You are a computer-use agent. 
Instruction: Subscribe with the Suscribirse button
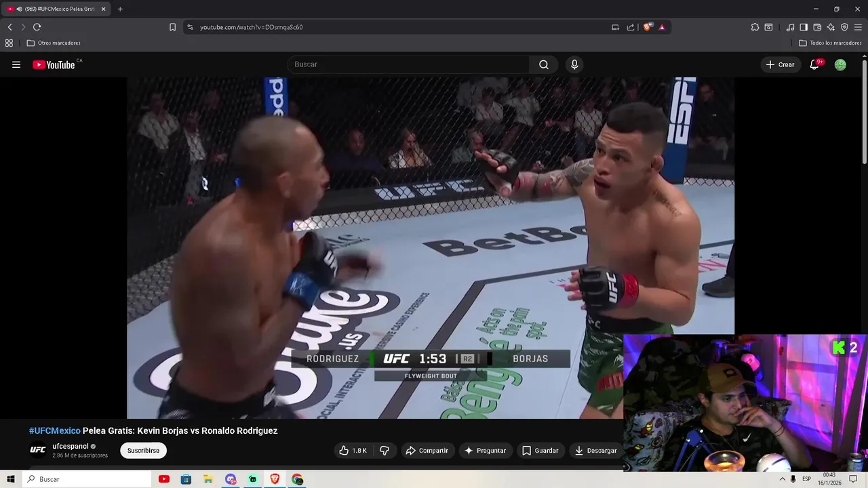pyautogui.click(x=143, y=450)
